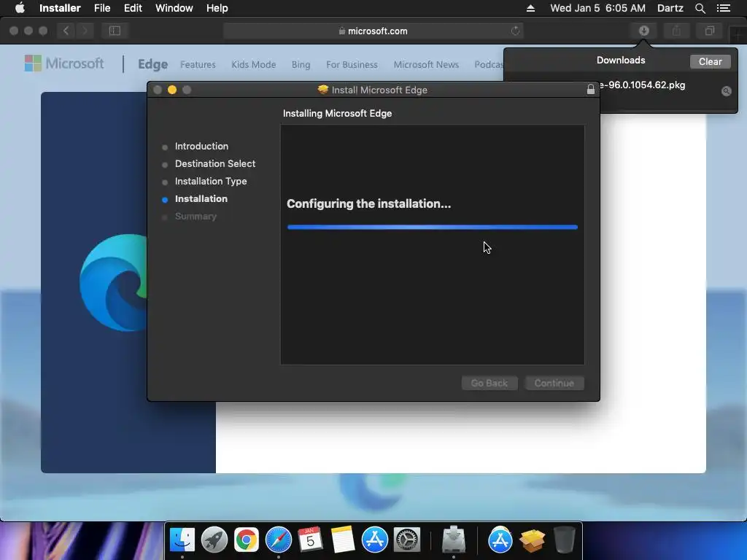This screenshot has width=747, height=560.
Task: Open the Window menu
Action: (174, 8)
